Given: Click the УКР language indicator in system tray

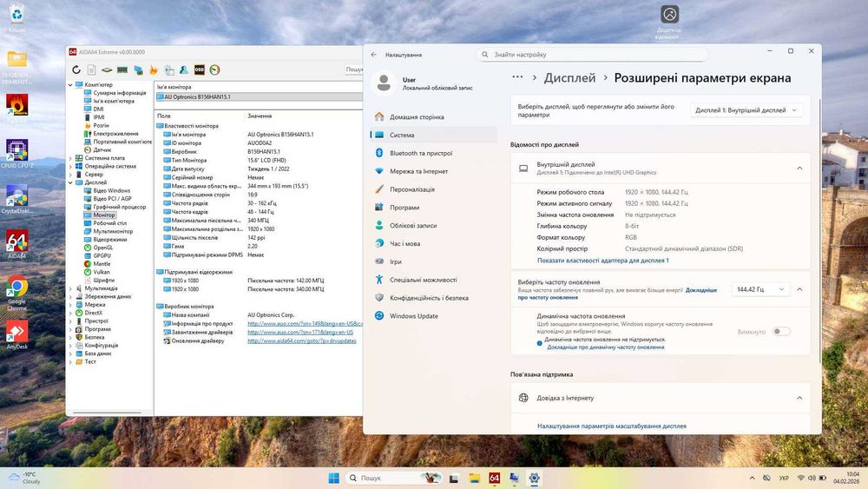Looking at the screenshot, I should [x=784, y=478].
